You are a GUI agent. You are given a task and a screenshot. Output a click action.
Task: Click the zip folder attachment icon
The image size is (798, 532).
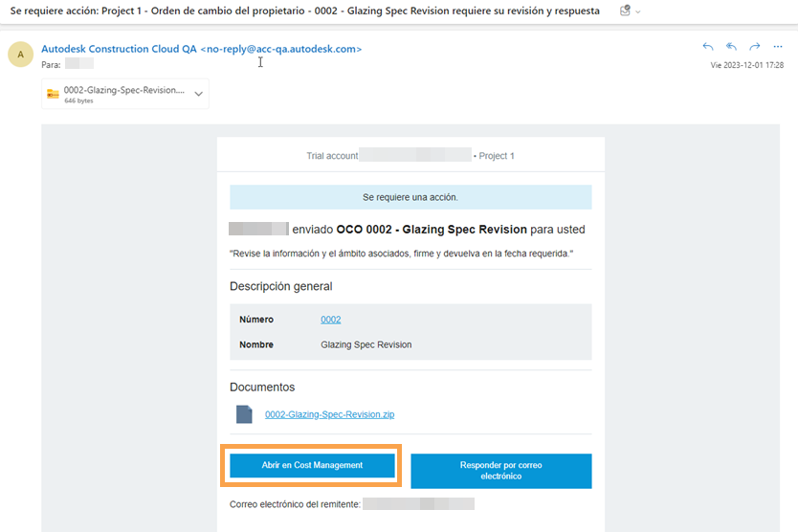(53, 94)
